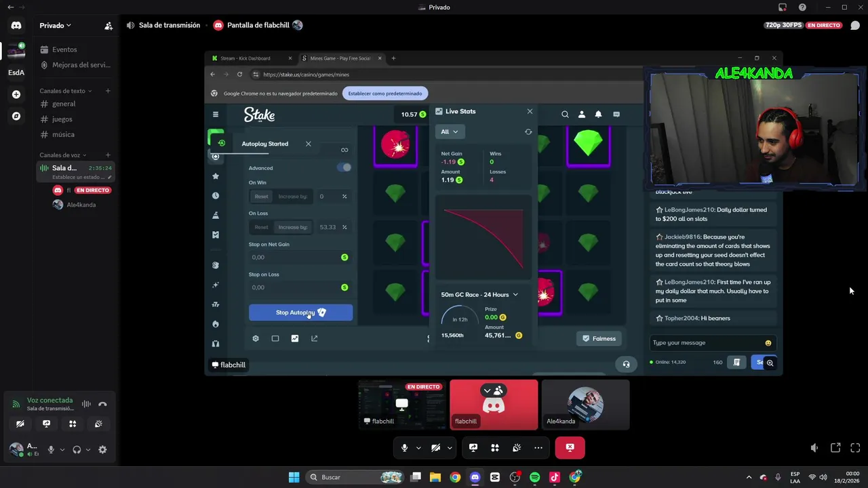Open the general text channel

click(x=75, y=104)
